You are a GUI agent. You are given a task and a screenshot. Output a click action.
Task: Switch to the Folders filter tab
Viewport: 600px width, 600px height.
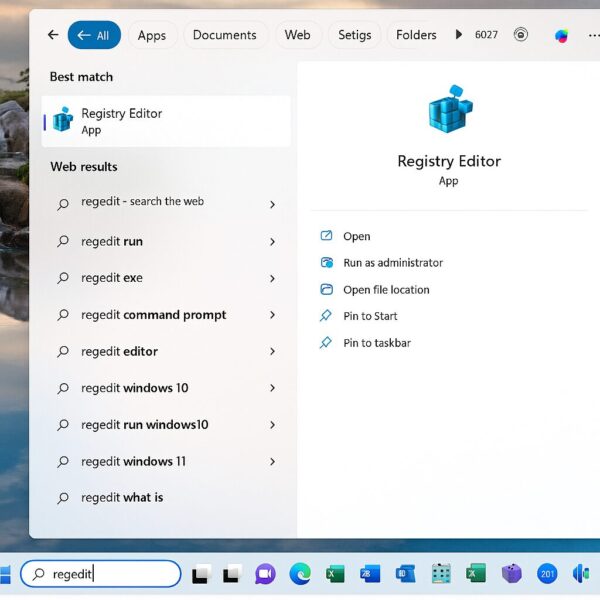416,35
